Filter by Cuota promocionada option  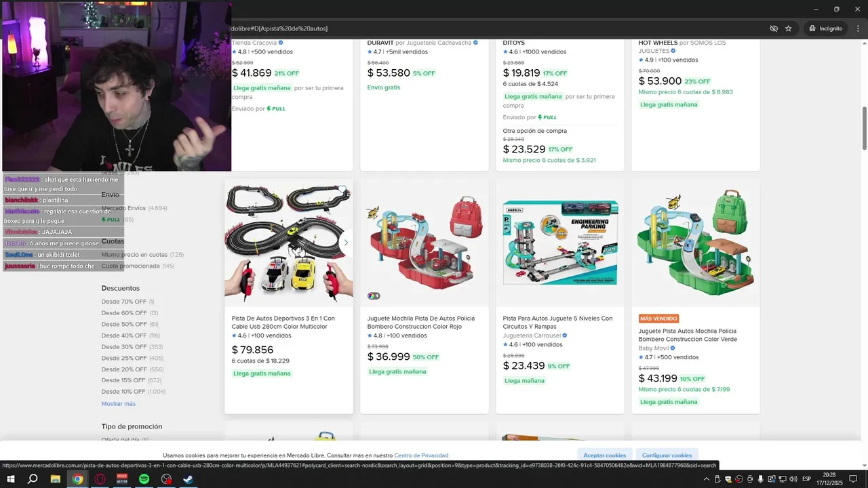131,266
